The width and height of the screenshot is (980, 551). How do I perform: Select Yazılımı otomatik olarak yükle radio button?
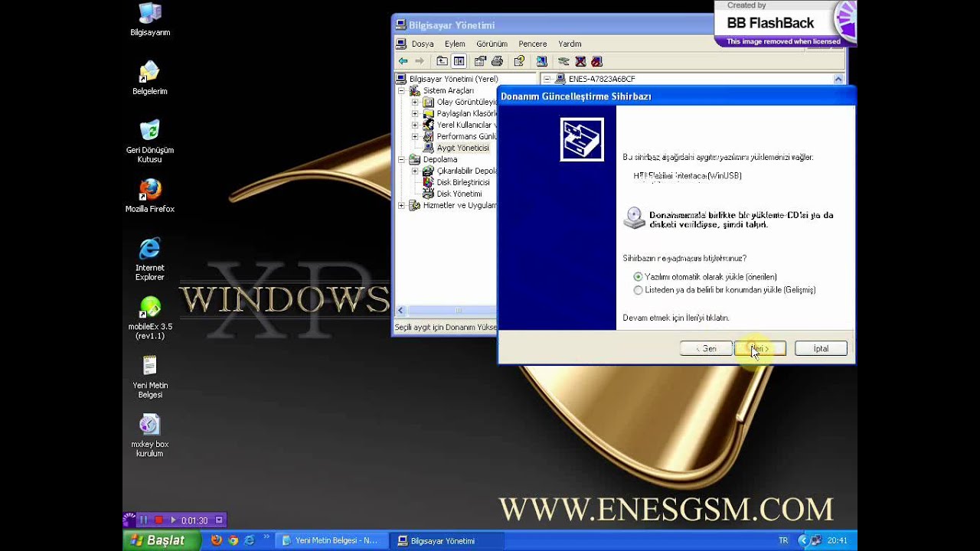(638, 276)
